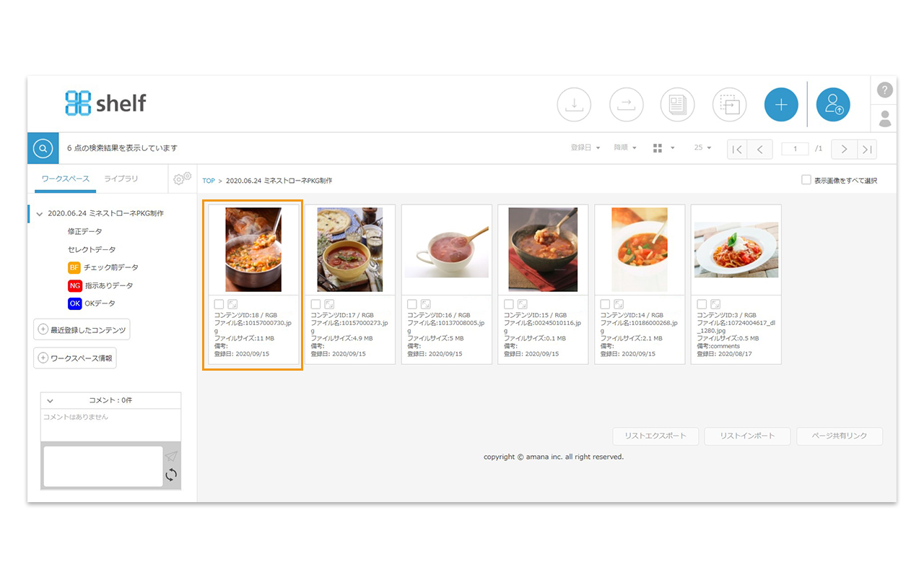Click the move/transfer arrow toolbar icon
Screen dimensions: 924x578
pyautogui.click(x=626, y=105)
